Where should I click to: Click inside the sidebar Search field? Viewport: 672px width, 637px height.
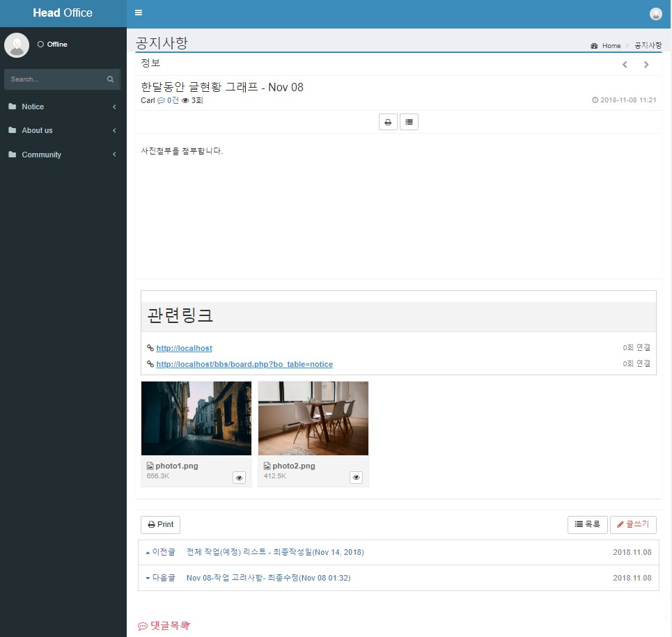click(x=54, y=79)
